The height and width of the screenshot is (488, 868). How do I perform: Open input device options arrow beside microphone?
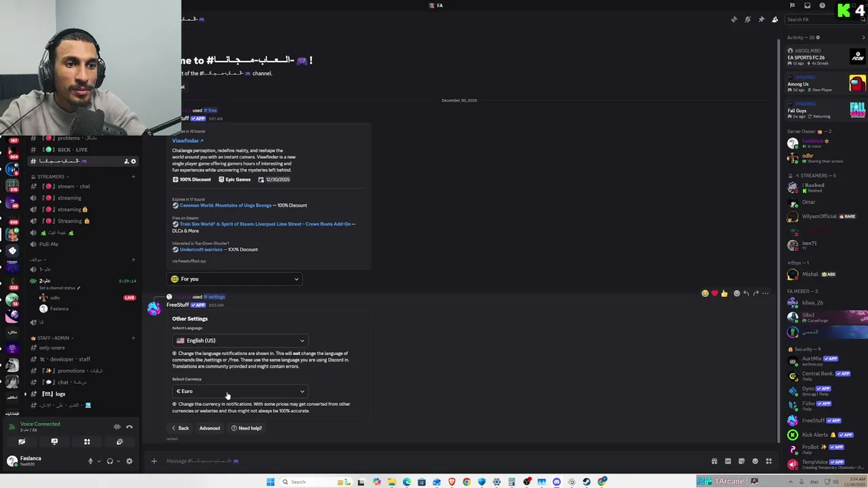[99, 462]
